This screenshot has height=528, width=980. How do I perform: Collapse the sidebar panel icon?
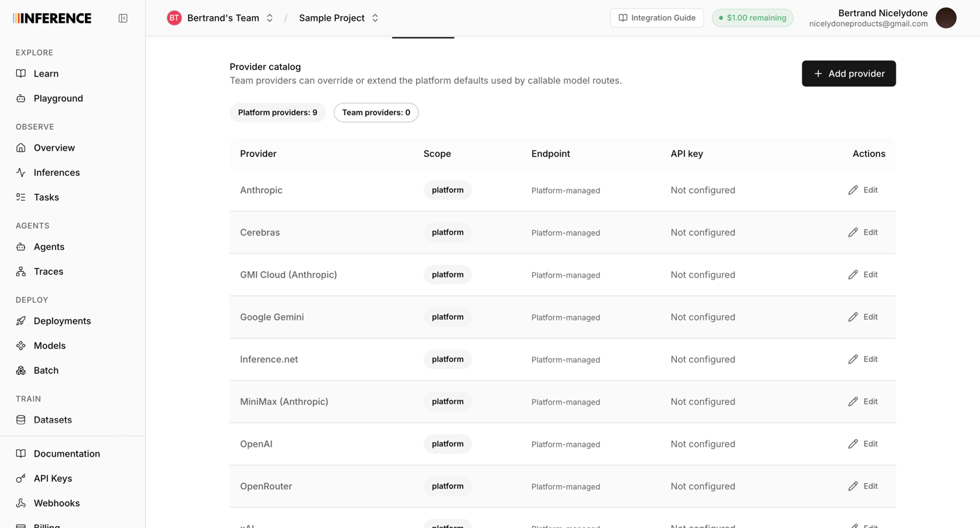tap(123, 18)
